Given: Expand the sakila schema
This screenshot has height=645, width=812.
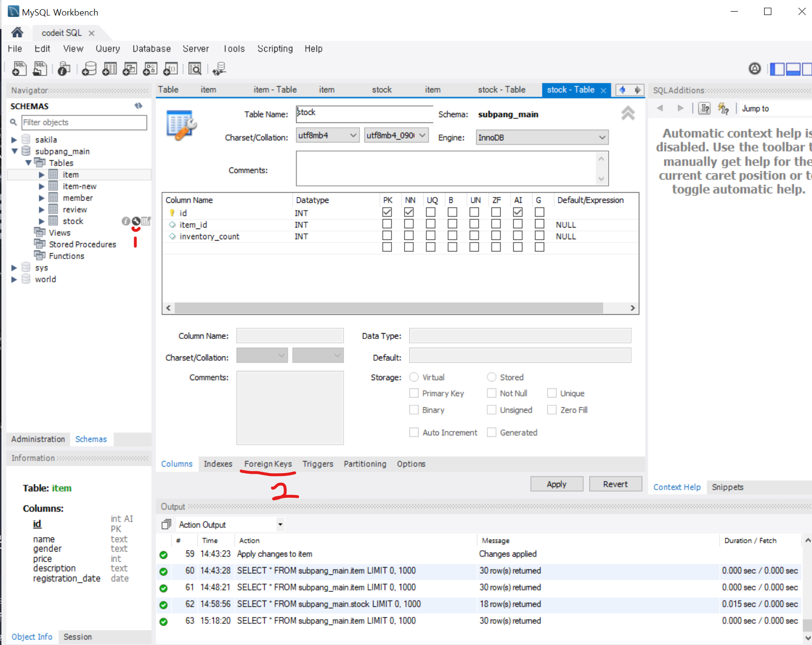Looking at the screenshot, I should (x=14, y=140).
